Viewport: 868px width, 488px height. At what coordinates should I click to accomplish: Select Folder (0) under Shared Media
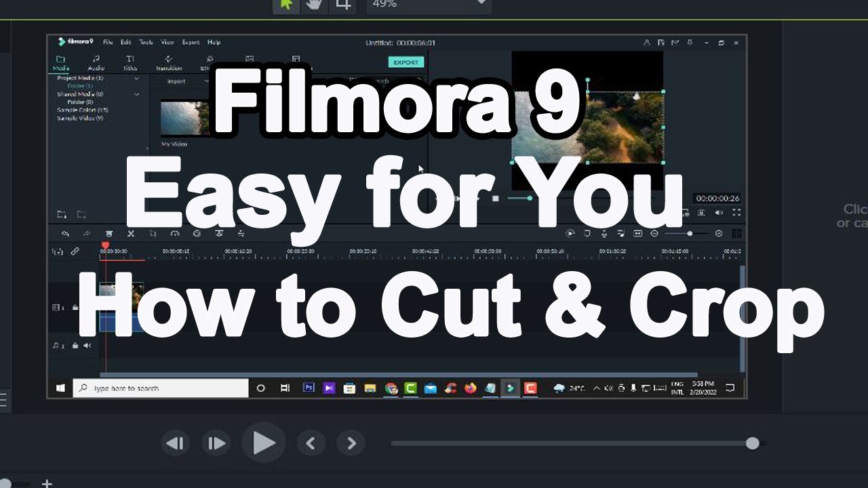pos(80,102)
